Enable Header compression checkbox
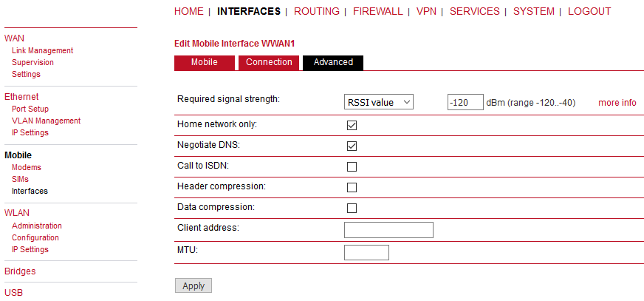644x301 pixels. tap(352, 188)
